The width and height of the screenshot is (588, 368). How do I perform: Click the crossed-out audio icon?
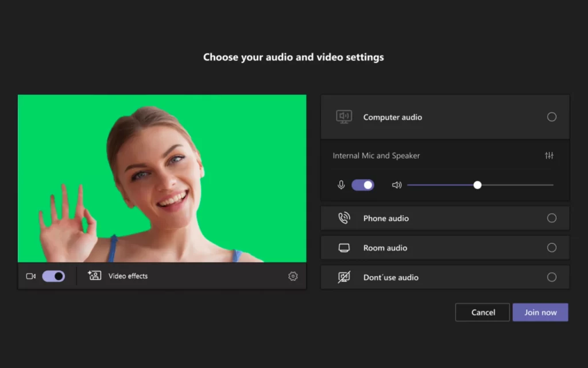[344, 277]
